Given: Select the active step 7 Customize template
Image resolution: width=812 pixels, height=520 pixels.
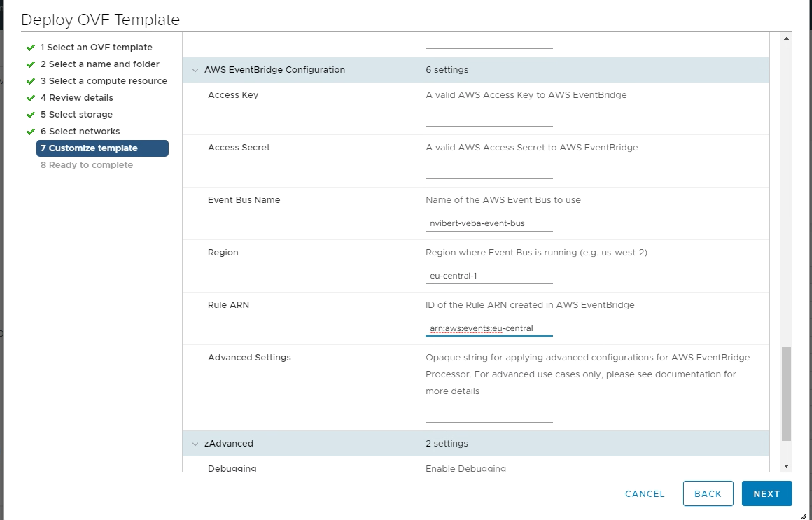Looking at the screenshot, I should pos(102,148).
